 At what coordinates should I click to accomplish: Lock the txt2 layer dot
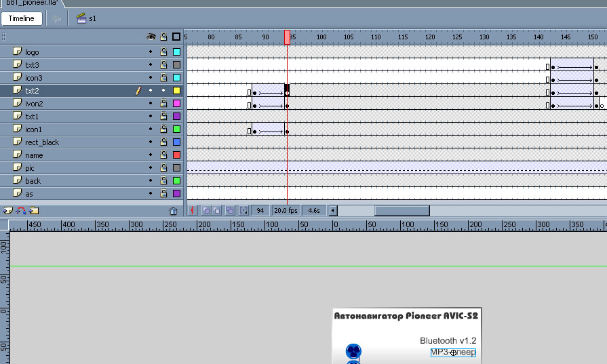[x=163, y=90]
